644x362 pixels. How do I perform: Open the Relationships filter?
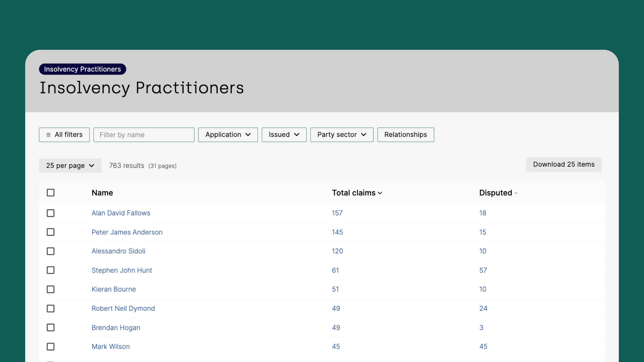pyautogui.click(x=405, y=135)
